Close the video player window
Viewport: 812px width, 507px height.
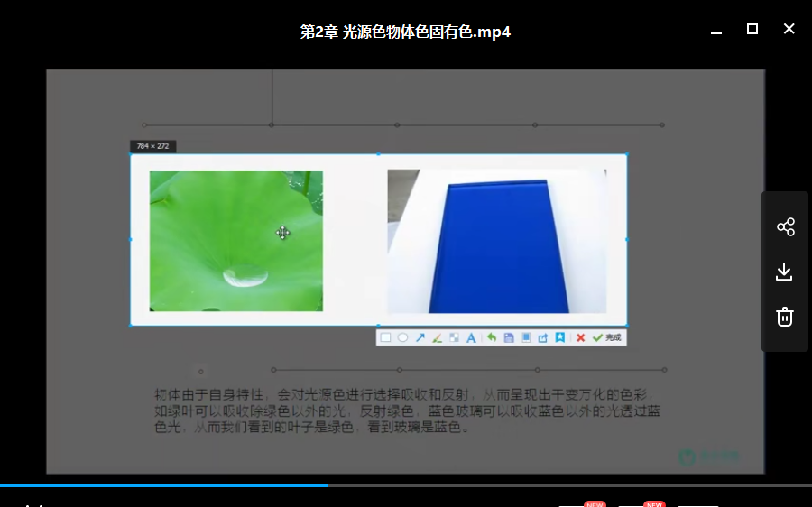tap(789, 29)
